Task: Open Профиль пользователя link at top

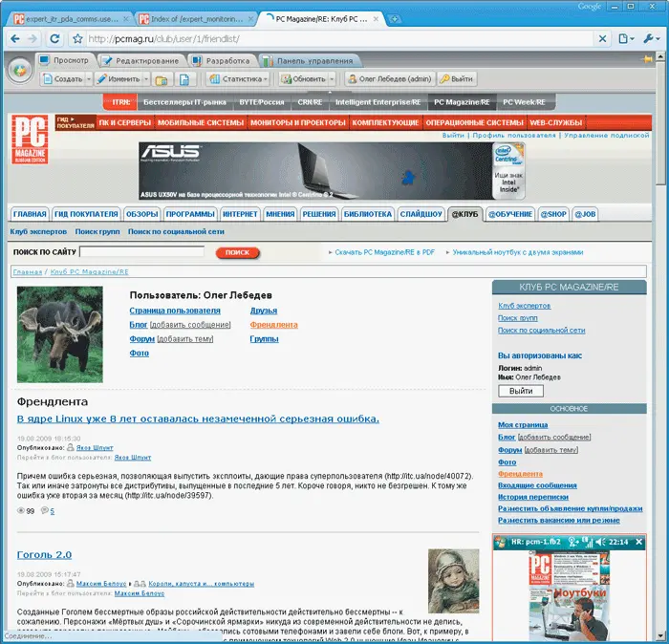Action: [514, 135]
